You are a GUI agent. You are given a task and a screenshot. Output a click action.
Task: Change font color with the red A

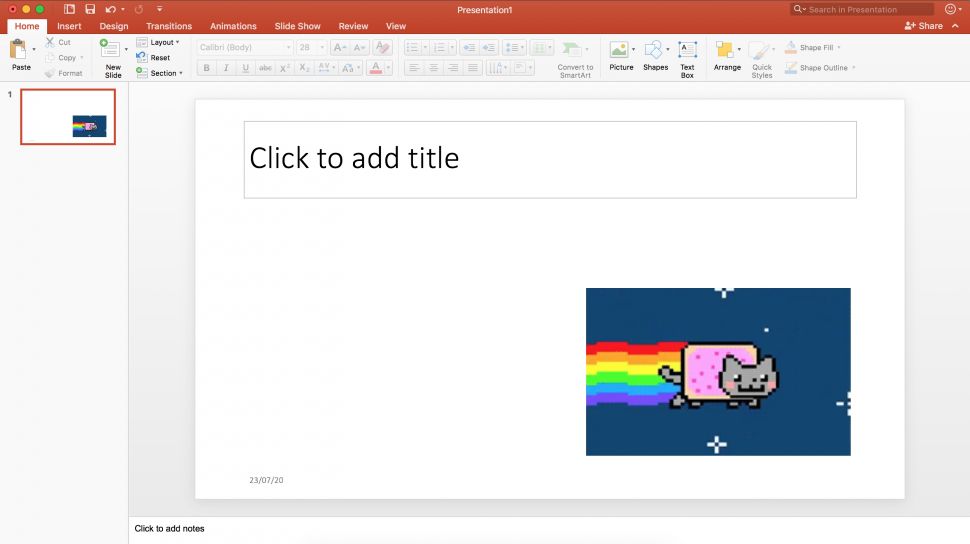tap(376, 68)
